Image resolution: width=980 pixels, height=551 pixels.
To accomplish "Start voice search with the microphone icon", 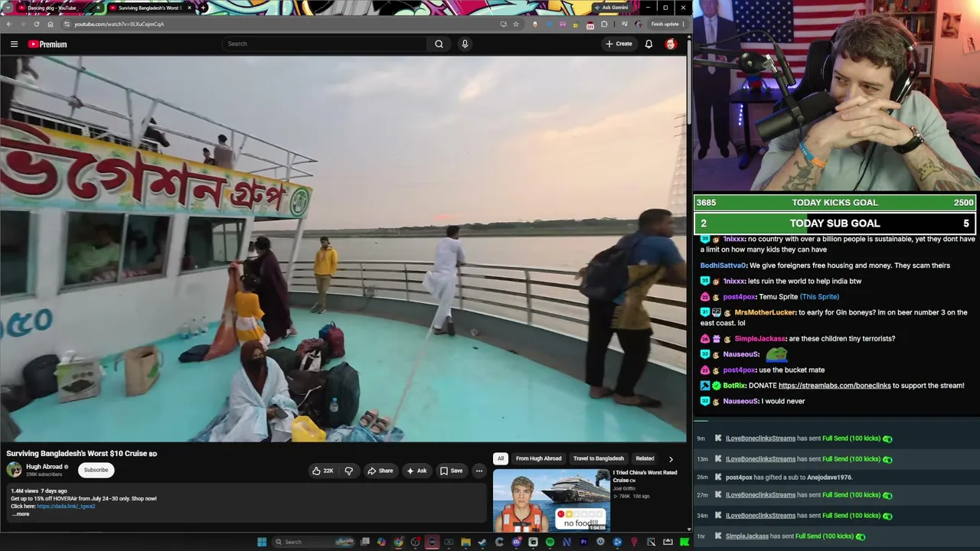I will [465, 44].
